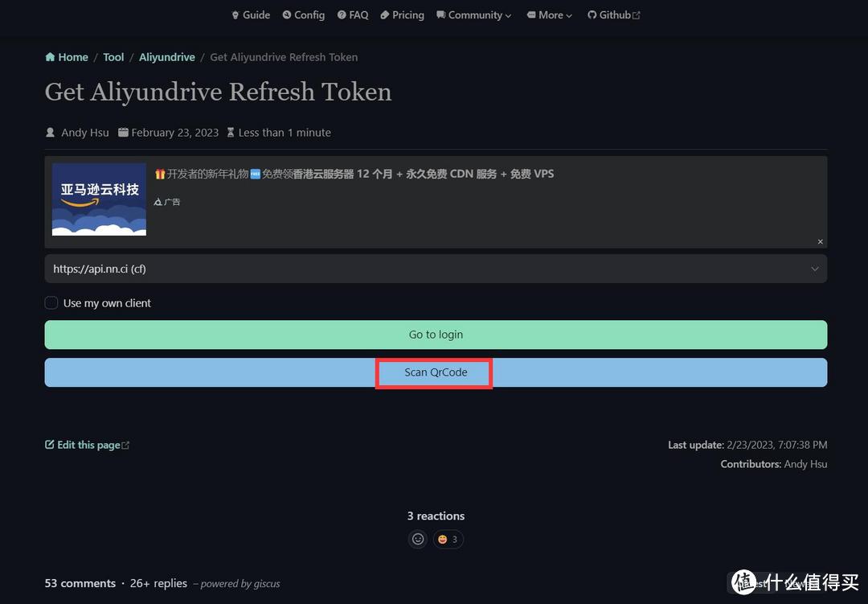Go to the Config page
The width and height of the screenshot is (868, 604).
pos(304,14)
